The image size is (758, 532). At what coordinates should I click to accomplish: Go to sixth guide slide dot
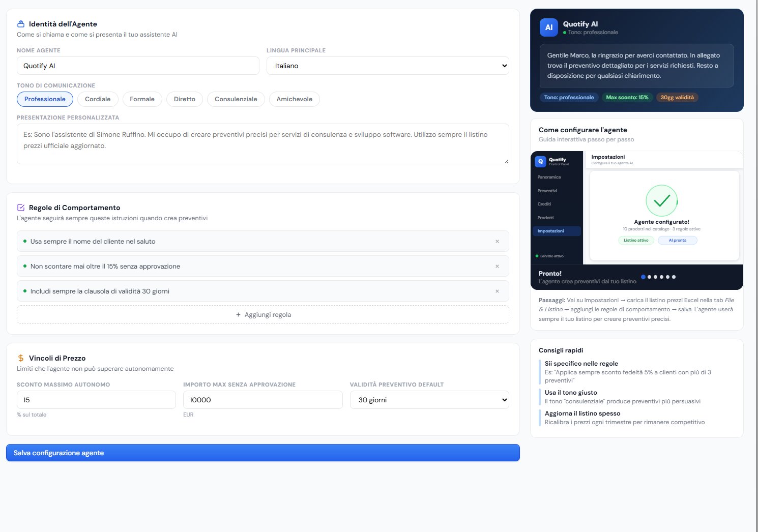click(674, 277)
